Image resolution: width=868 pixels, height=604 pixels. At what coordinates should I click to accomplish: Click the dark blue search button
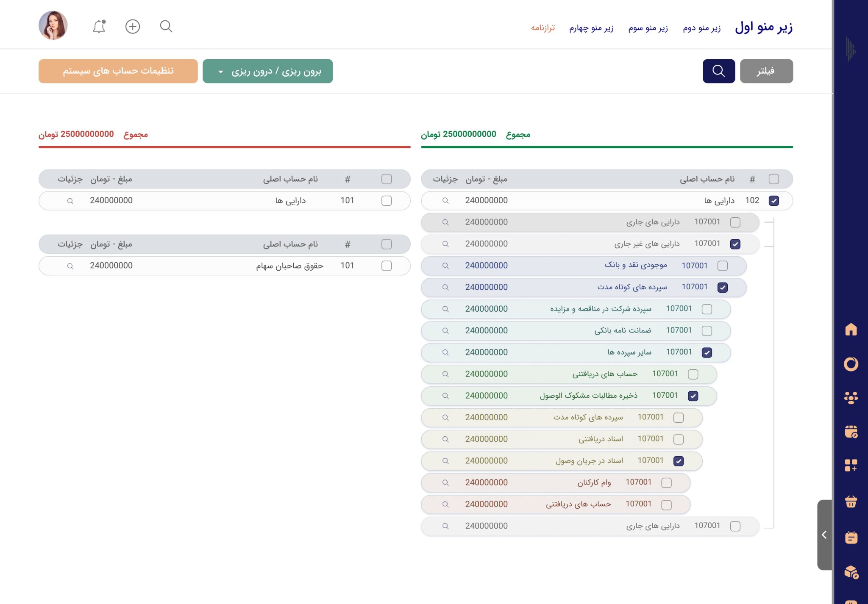(x=718, y=71)
